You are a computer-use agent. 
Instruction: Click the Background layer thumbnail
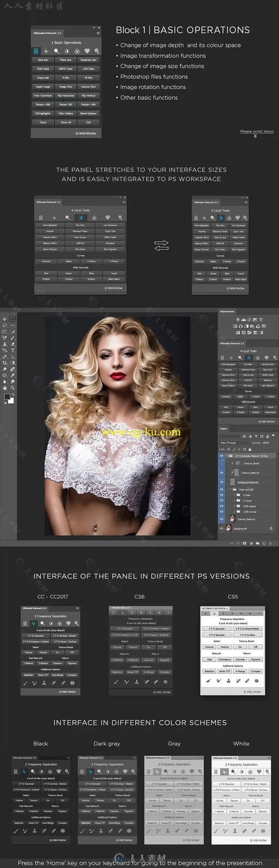coord(228,528)
